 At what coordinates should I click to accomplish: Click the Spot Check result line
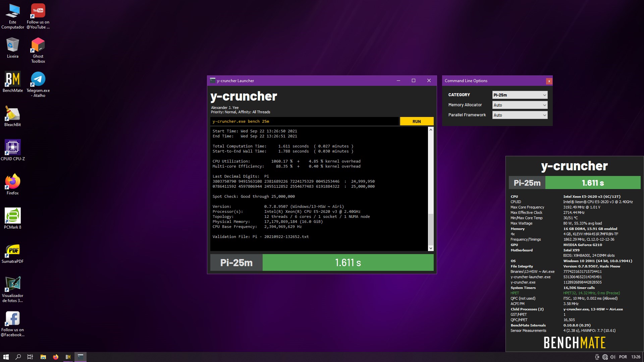pyautogui.click(x=254, y=196)
